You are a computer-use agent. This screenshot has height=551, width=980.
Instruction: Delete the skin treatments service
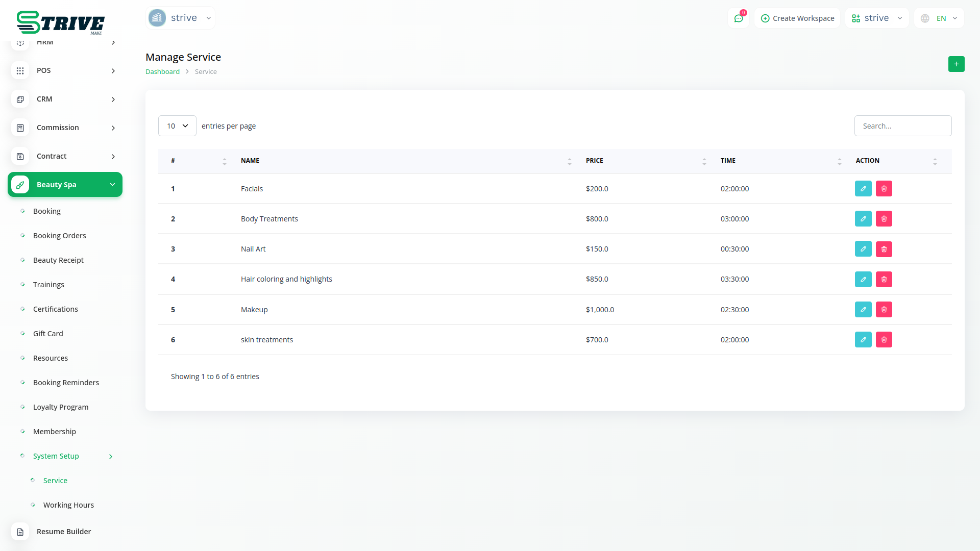[884, 340]
